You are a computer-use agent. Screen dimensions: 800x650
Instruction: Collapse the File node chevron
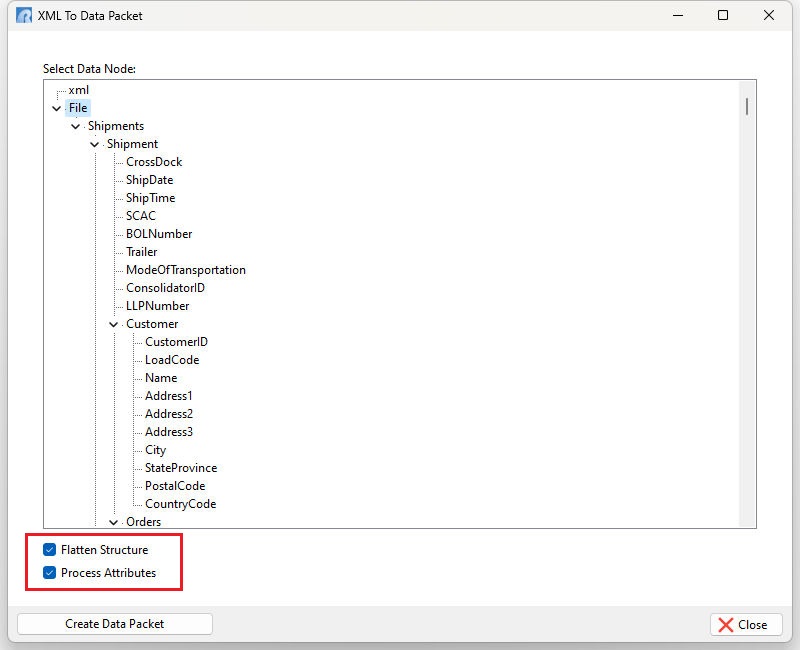tap(57, 108)
